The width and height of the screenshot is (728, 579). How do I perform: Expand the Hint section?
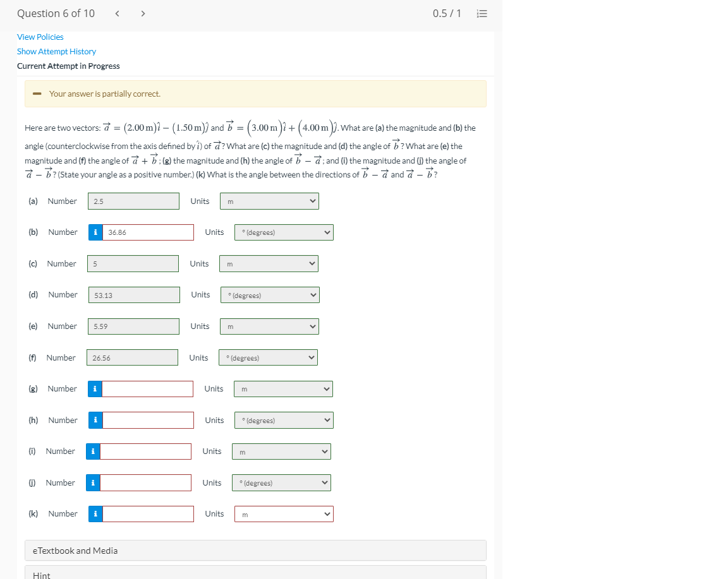tap(255, 573)
